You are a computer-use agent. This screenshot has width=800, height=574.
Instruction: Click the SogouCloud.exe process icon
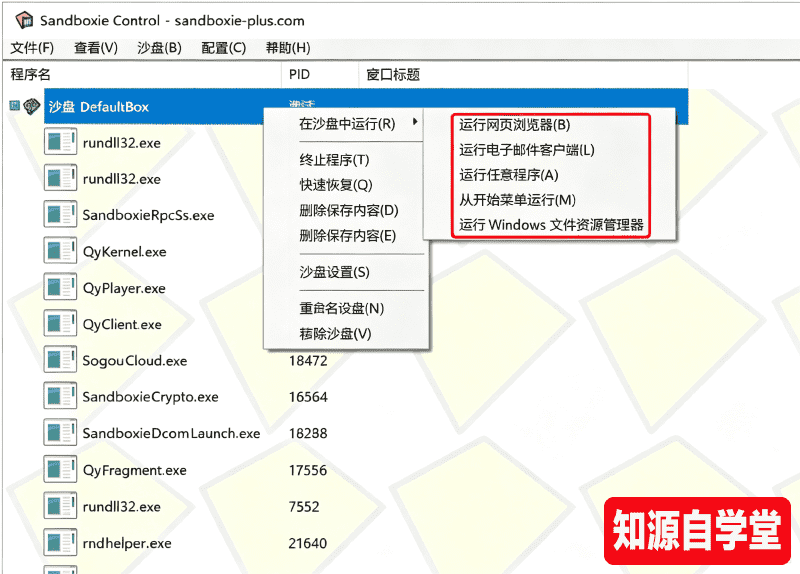tap(60, 360)
